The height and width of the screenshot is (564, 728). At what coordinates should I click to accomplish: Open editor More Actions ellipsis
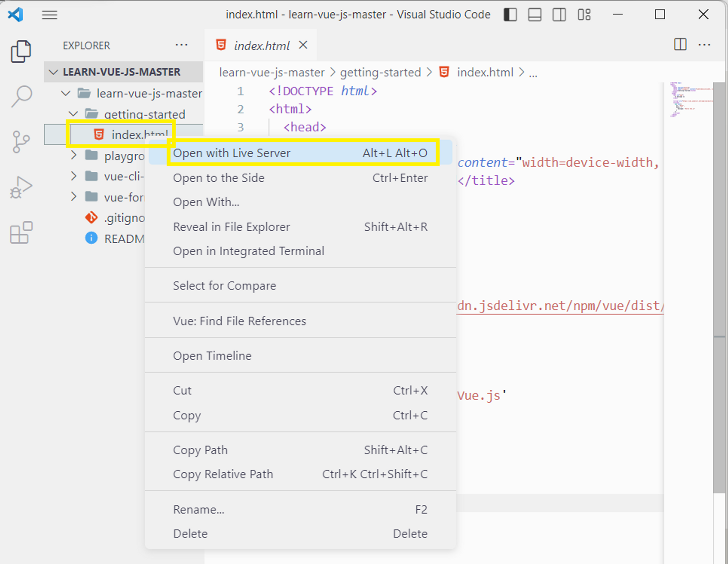pyautogui.click(x=704, y=45)
